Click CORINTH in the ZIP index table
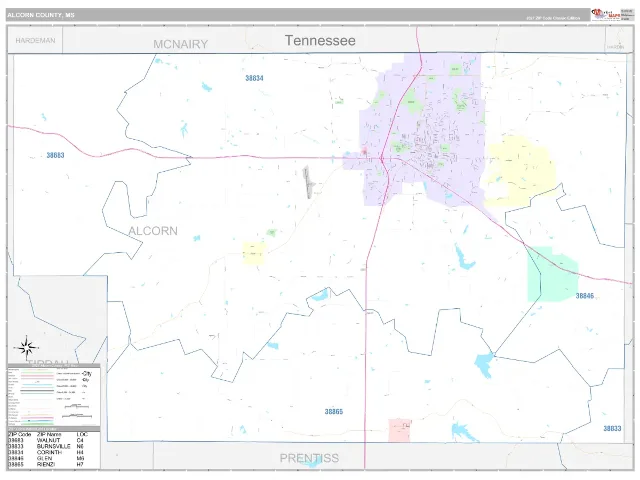This screenshot has height=480, width=640. [49, 453]
